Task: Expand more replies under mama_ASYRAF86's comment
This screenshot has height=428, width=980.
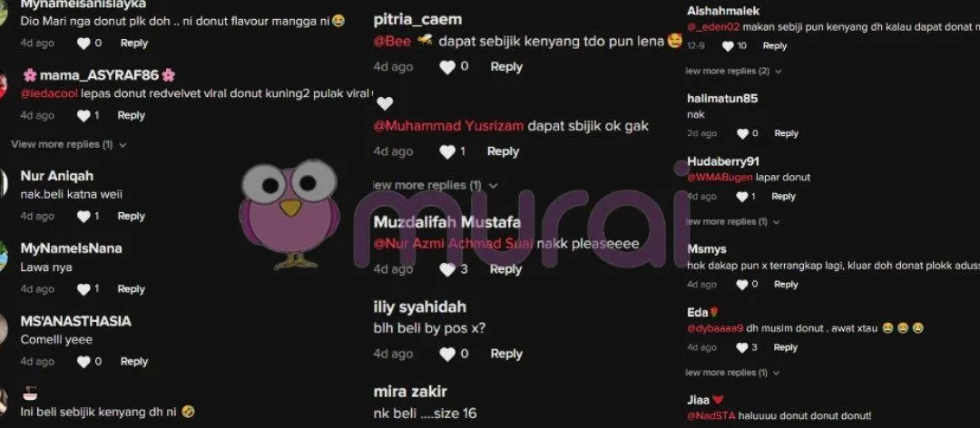Action: pos(69,144)
